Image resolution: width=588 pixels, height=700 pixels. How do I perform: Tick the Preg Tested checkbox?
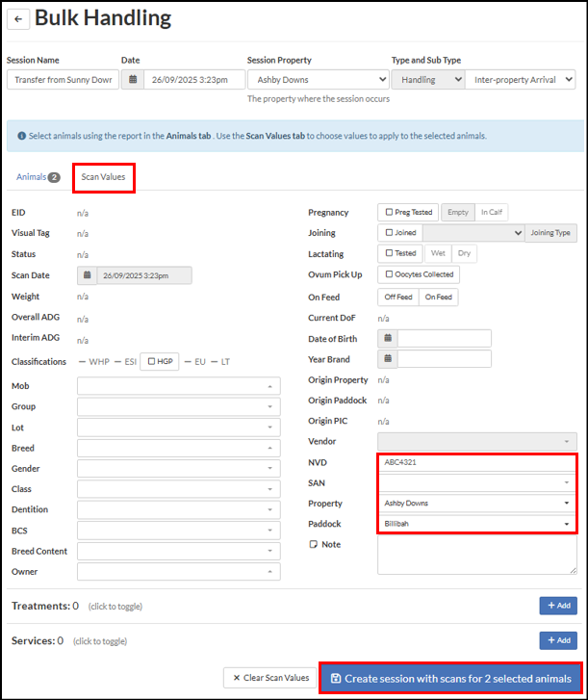tap(388, 212)
